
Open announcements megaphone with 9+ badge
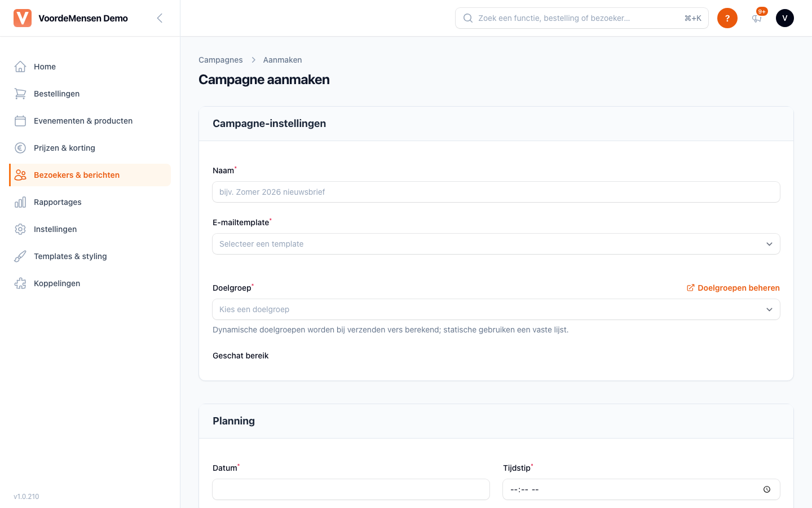tap(757, 18)
